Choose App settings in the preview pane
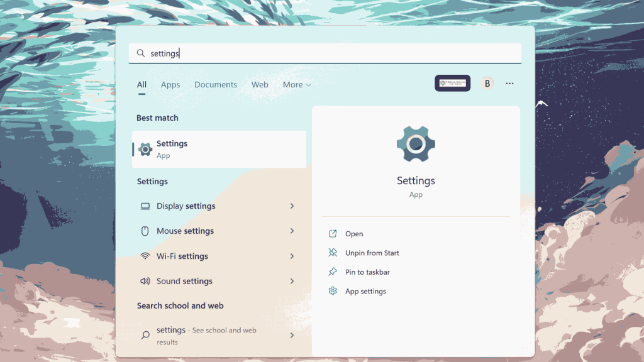 (365, 292)
